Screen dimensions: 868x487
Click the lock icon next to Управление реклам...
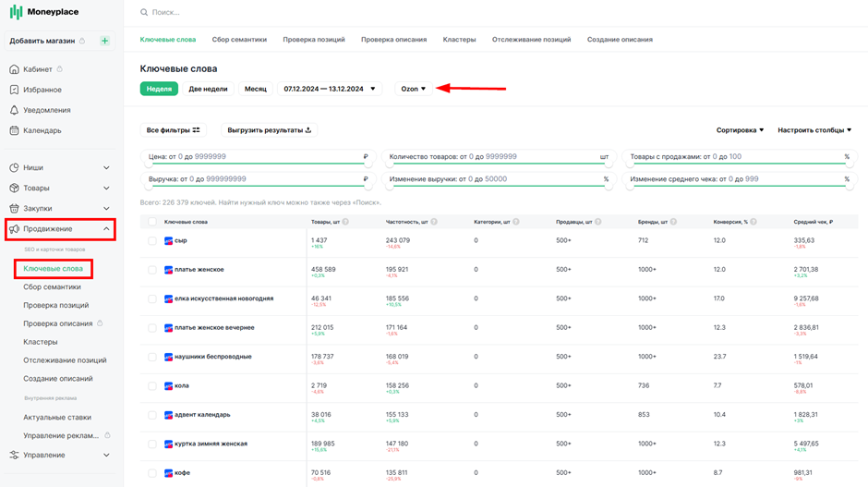pos(107,435)
